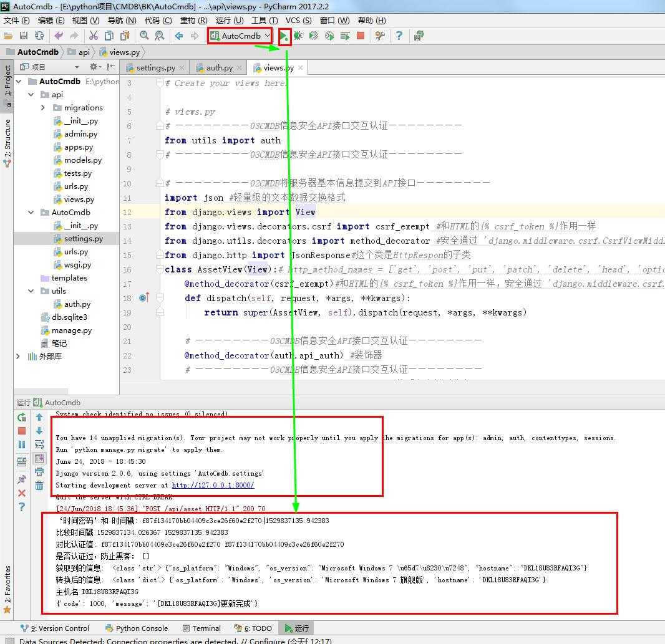Open the VCS (S) menu

pyautogui.click(x=298, y=21)
